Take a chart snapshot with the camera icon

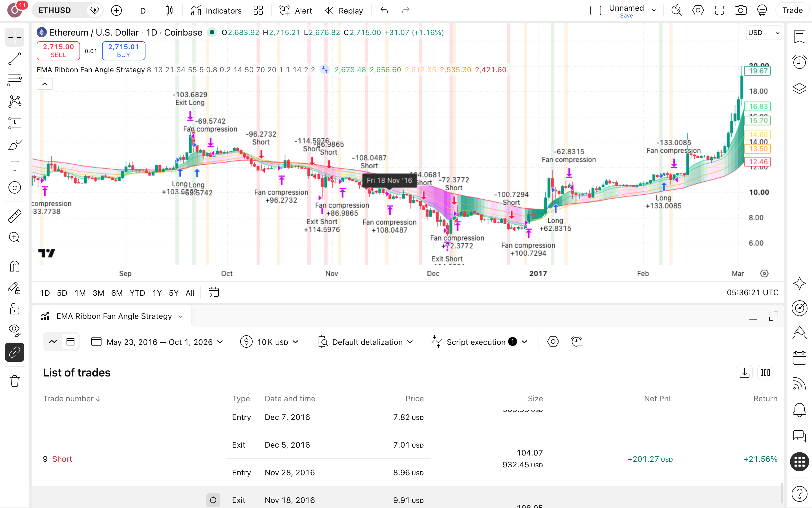[741, 10]
